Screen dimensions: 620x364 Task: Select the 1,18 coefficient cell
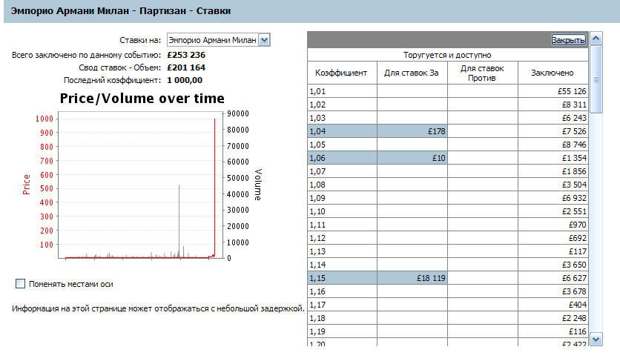pos(342,318)
